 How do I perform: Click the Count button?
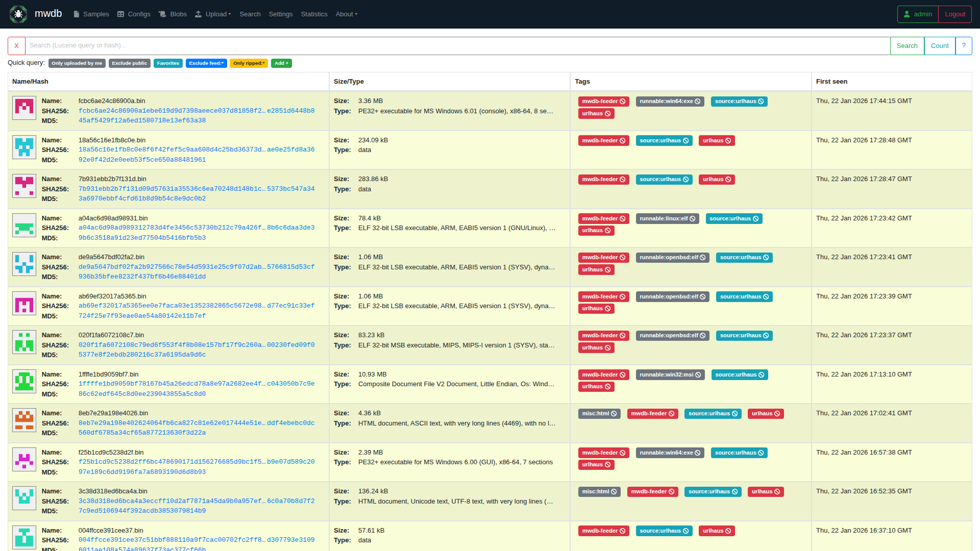point(940,45)
